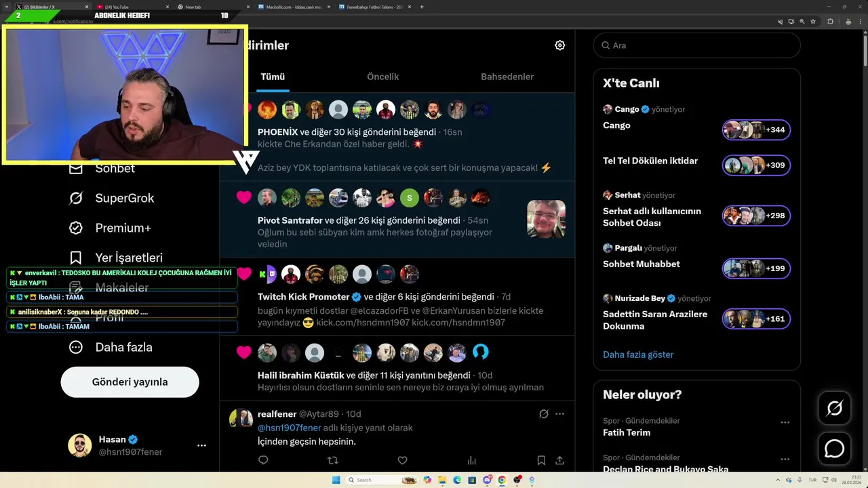Click the Chrome extensions puzzle icon
The width and height of the screenshot is (868, 488).
tap(830, 22)
